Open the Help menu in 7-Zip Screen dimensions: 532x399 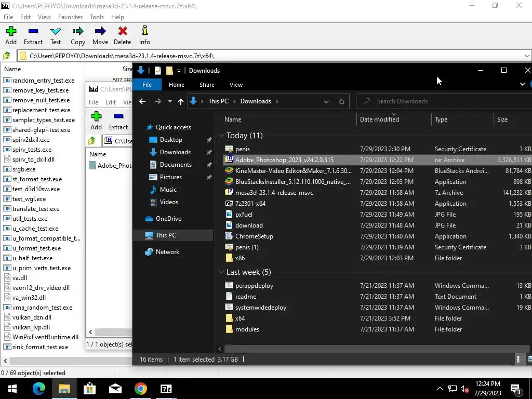click(x=117, y=17)
